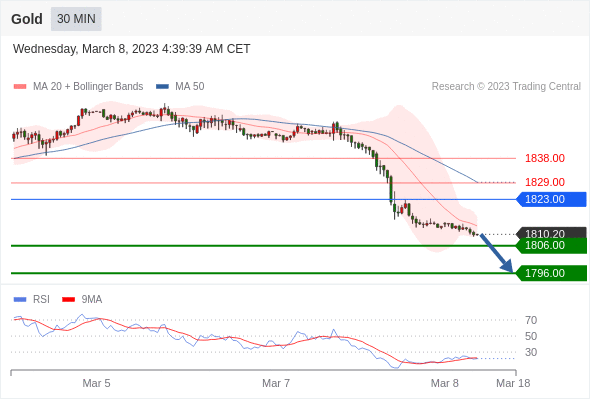This screenshot has height=400, width=590.
Task: Click the green 1806.00 support tag
Action: coord(551,245)
